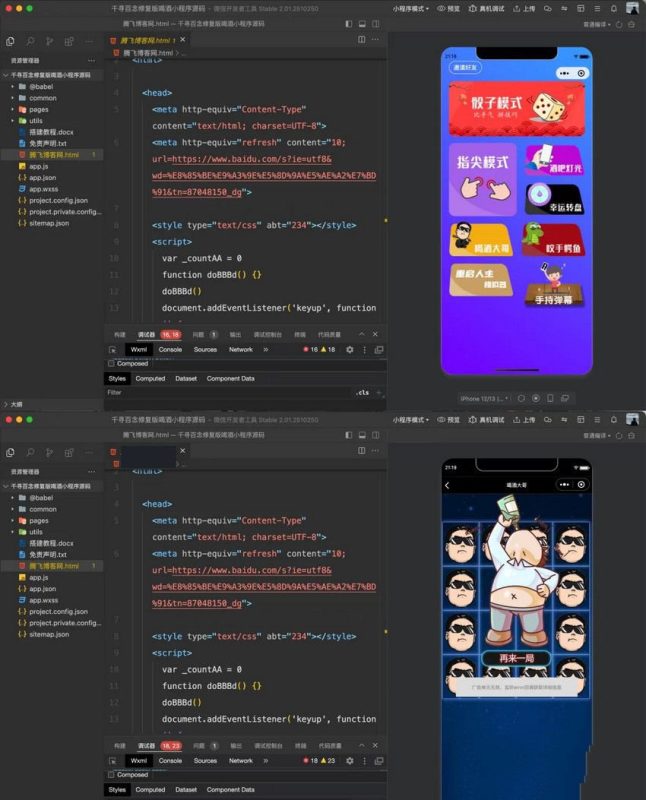The image size is (646, 800).
Task: Click the search icon in top sidebar
Action: [x=31, y=42]
